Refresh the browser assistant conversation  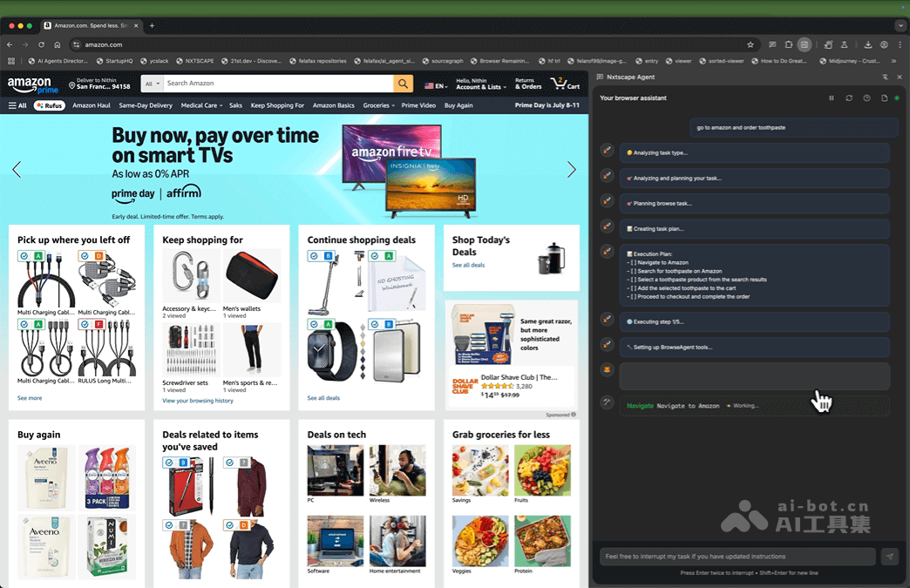(x=849, y=98)
